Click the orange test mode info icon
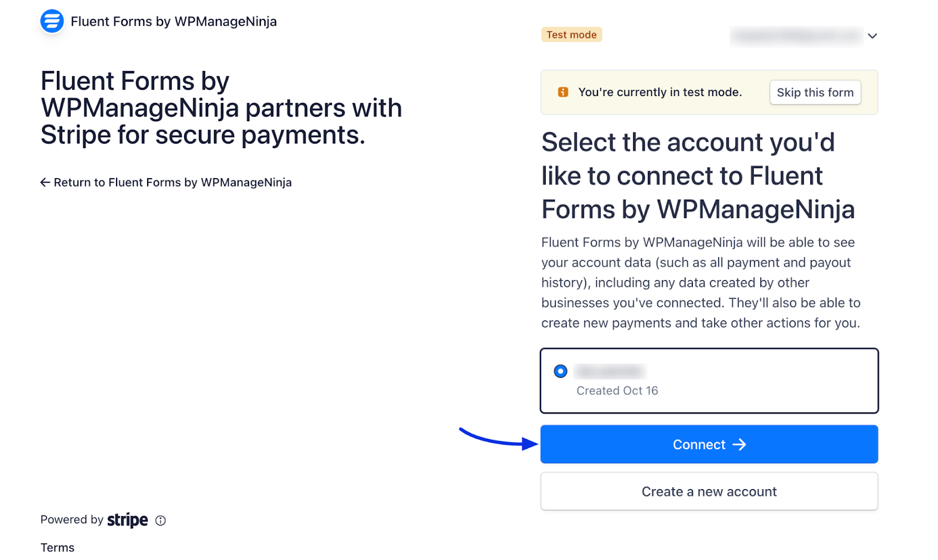Image resolution: width=938 pixels, height=560 pixels. click(563, 92)
